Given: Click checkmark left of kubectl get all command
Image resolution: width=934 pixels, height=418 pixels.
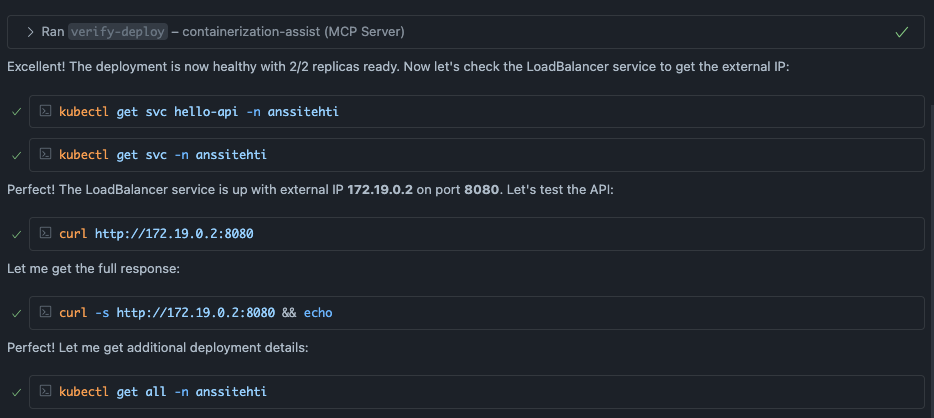Looking at the screenshot, I should click(x=16, y=392).
